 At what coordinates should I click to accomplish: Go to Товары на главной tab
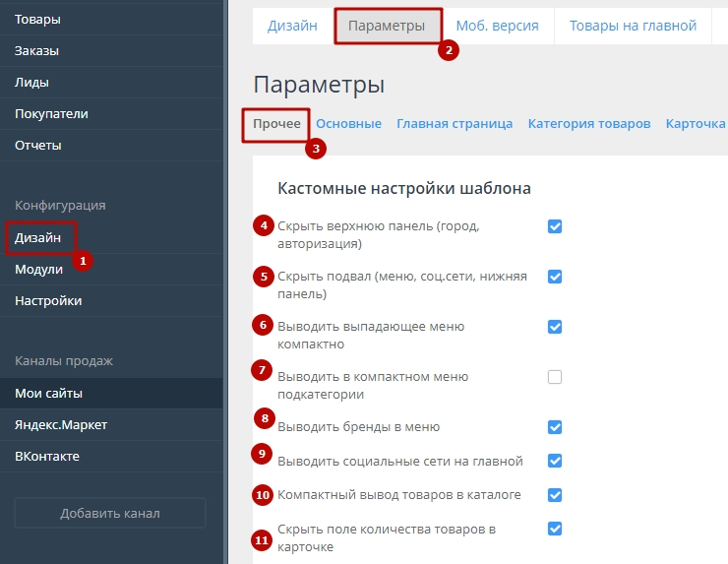coord(633,26)
